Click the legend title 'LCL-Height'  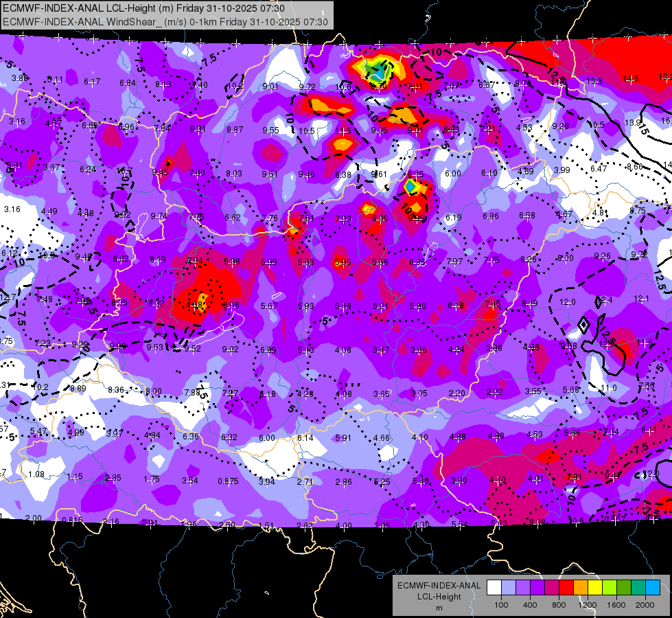439,597
